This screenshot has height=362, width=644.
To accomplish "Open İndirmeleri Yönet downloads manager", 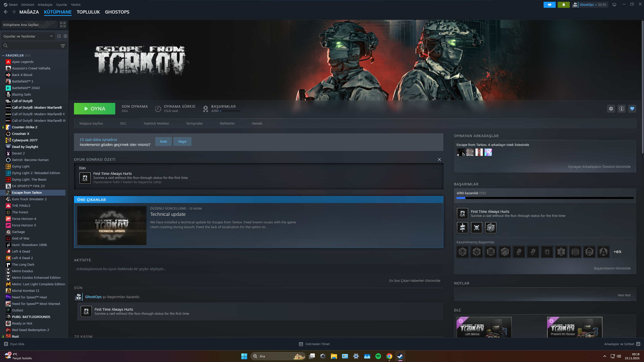I will point(314,344).
